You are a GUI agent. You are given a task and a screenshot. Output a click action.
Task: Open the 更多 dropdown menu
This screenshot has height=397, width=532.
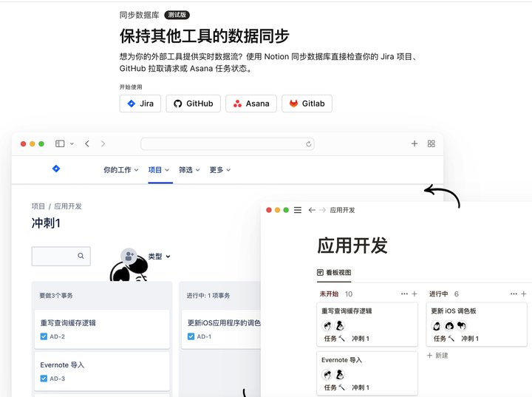(220, 170)
